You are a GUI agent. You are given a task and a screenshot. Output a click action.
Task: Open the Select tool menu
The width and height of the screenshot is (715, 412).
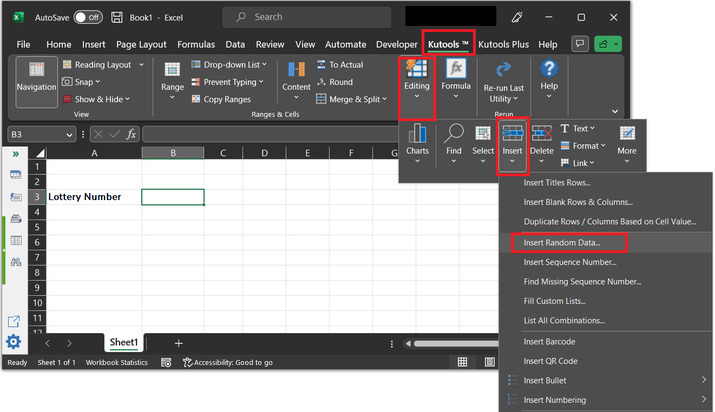click(x=483, y=144)
